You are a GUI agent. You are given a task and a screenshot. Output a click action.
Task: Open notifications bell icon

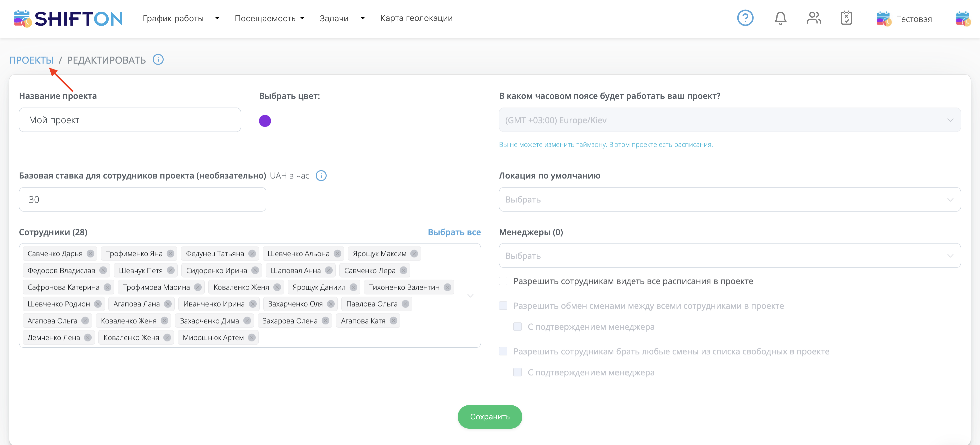[780, 18]
